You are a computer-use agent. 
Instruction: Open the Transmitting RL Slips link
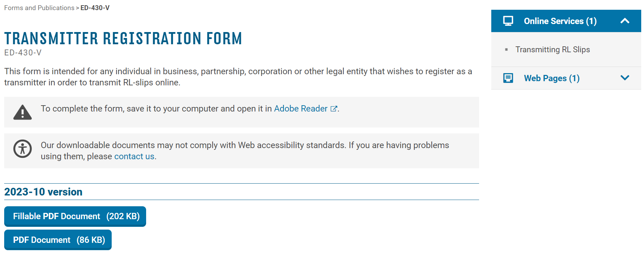552,49
